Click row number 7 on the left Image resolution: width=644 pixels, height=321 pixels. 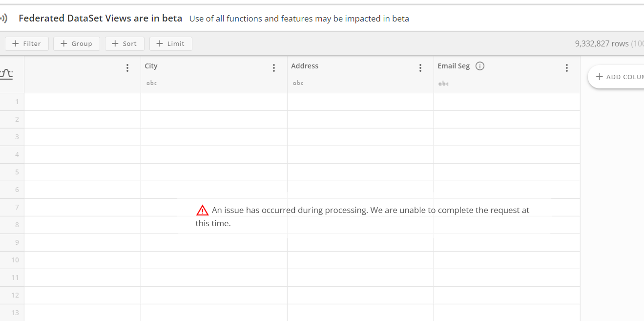click(x=17, y=207)
